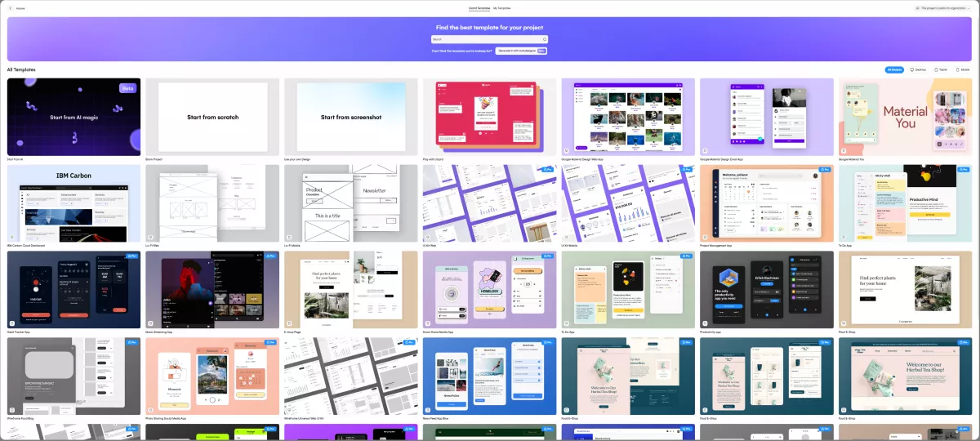Viewport: 980px width, 441px height.
Task: Open the Start from screenshot card
Action: (351, 117)
